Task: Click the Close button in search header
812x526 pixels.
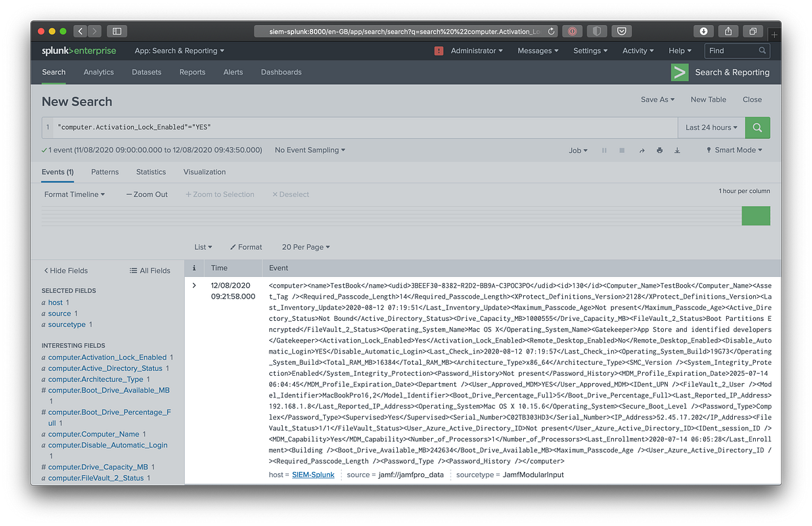Action: pyautogui.click(x=752, y=100)
